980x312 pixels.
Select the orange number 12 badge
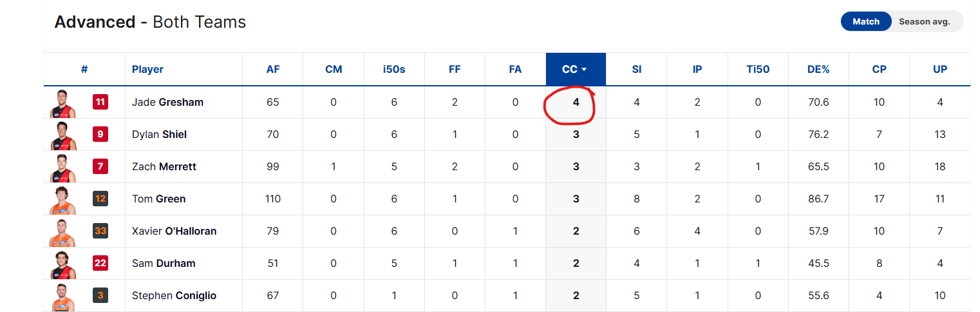point(100,199)
